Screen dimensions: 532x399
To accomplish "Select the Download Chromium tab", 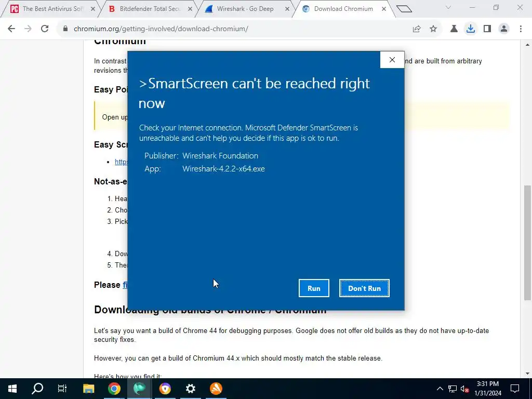I will pos(343,9).
